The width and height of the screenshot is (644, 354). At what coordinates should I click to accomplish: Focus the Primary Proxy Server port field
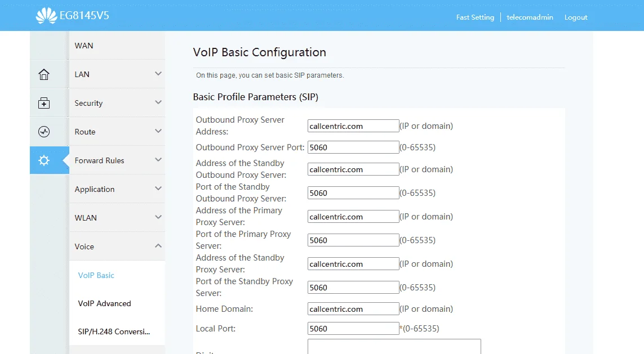(353, 240)
